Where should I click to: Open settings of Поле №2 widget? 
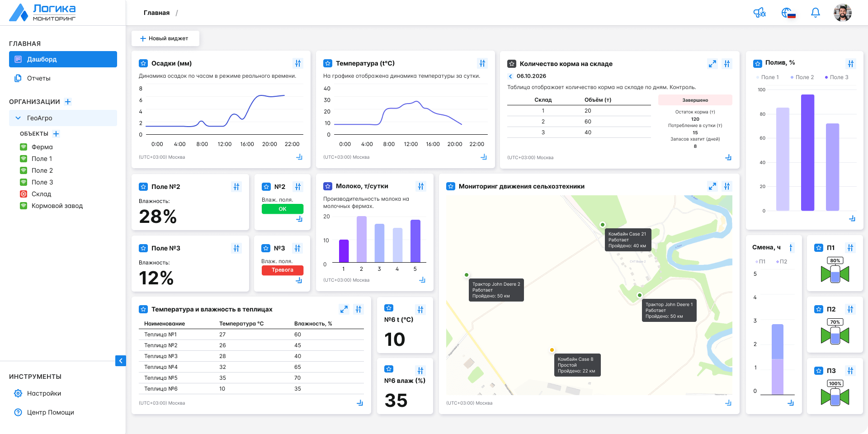point(236,187)
